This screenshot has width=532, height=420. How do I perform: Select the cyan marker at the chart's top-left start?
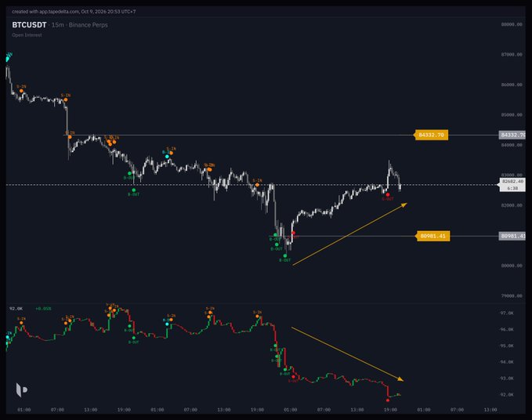pos(8,59)
